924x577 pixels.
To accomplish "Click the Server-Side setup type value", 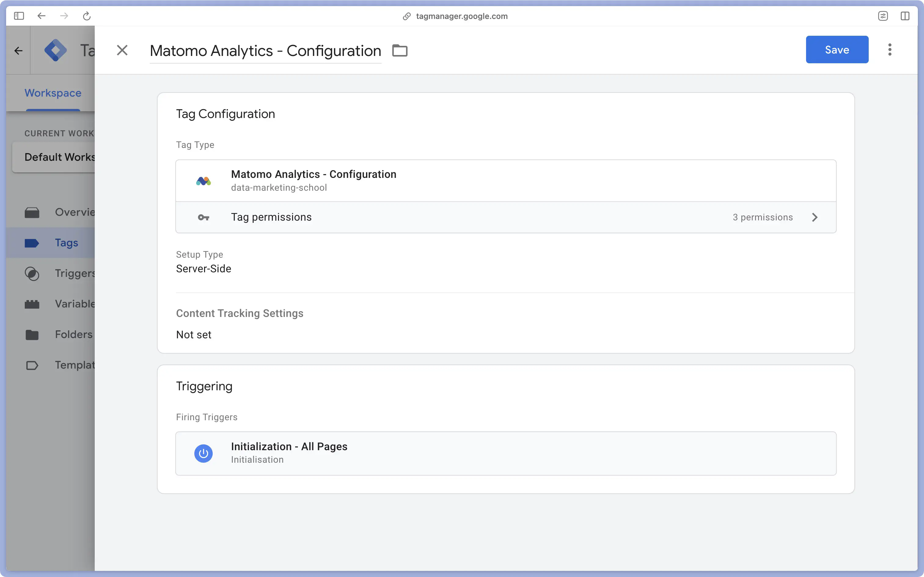I will (x=203, y=269).
